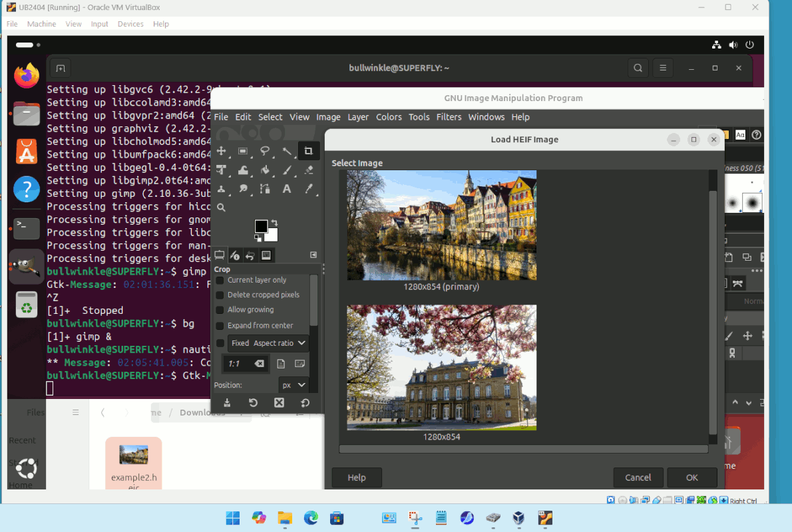
Task: Open the Fixed Aspect ratio dropdown
Action: pyautogui.click(x=268, y=343)
